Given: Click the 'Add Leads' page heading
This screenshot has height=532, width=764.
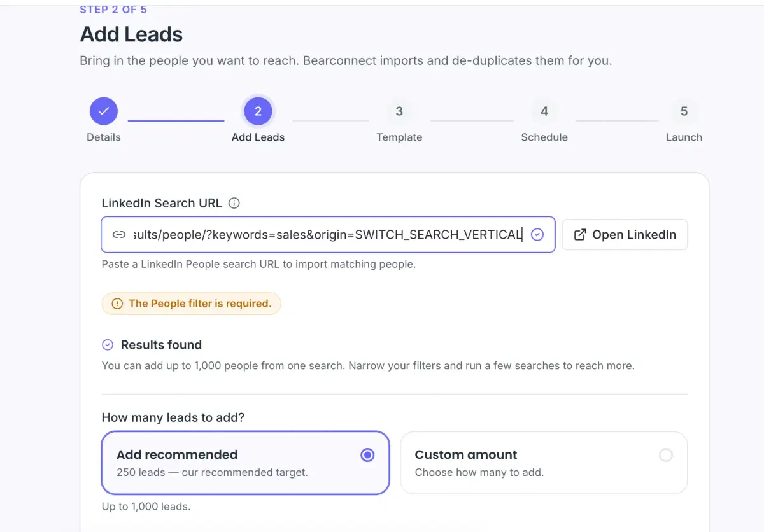Looking at the screenshot, I should (131, 34).
